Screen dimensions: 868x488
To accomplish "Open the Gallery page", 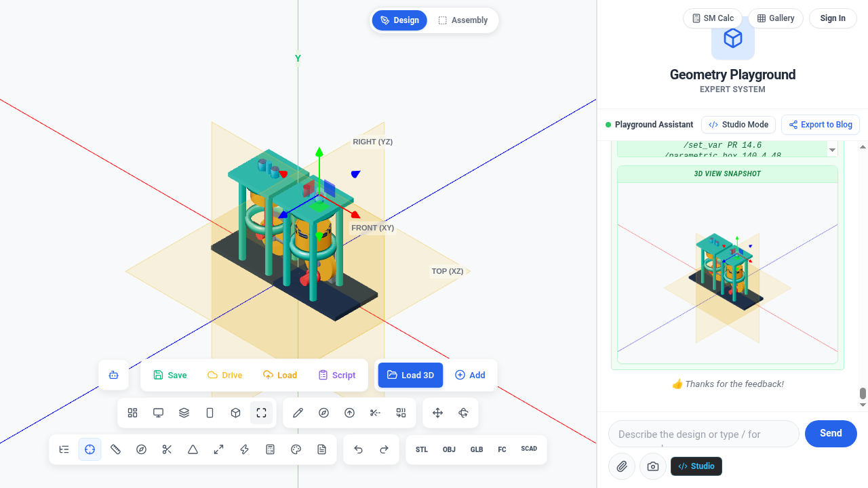I will pyautogui.click(x=776, y=18).
